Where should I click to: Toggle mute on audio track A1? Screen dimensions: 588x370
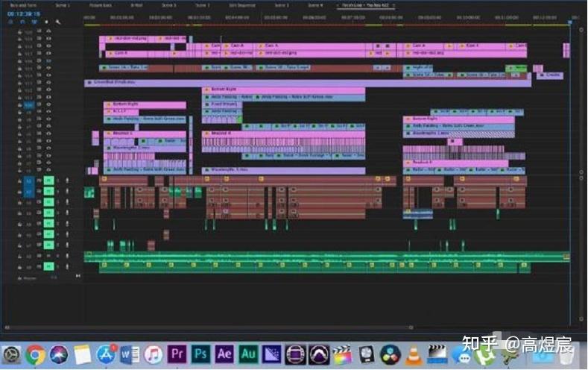49,181
